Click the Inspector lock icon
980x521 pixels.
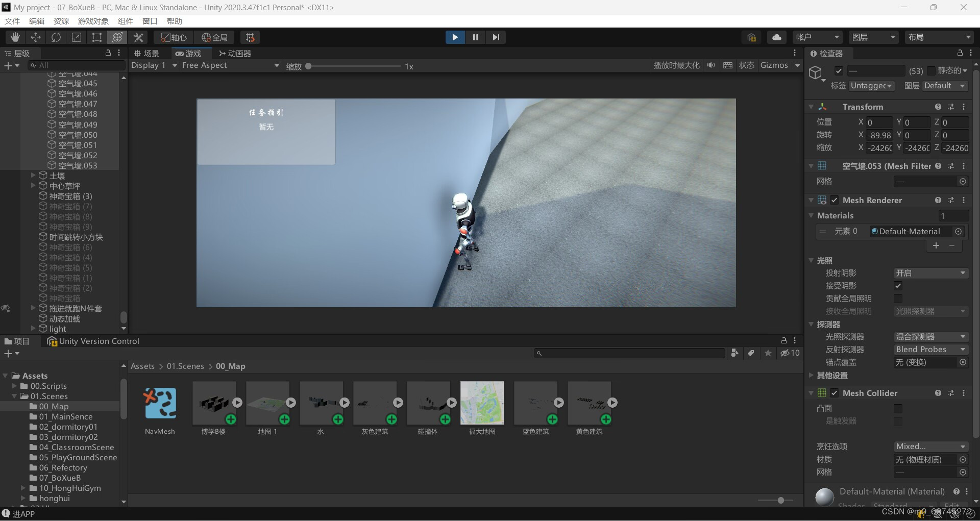[x=960, y=53]
